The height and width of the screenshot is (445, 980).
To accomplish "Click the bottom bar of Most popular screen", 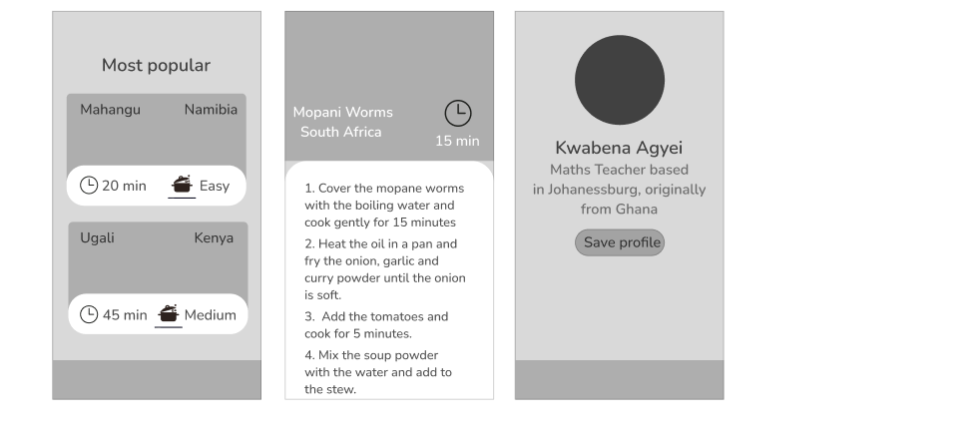I will pos(157,379).
